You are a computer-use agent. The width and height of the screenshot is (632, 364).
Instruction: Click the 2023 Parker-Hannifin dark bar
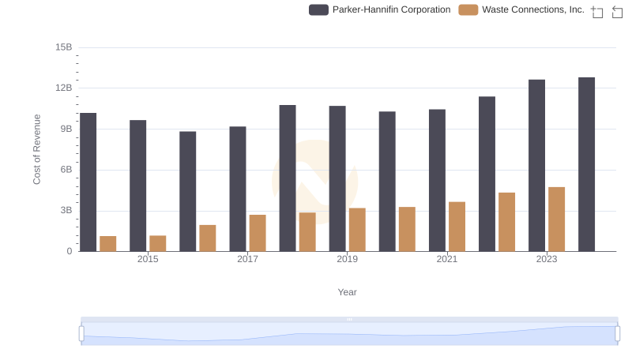537,166
